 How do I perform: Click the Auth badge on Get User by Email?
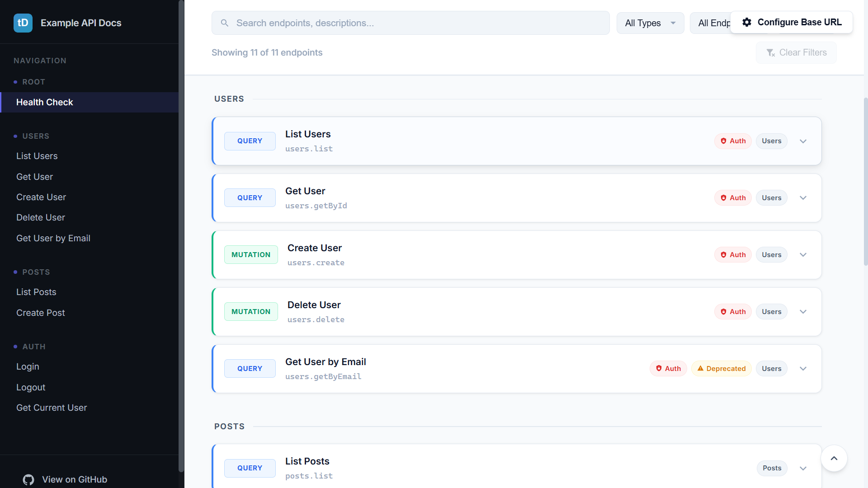[668, 369]
